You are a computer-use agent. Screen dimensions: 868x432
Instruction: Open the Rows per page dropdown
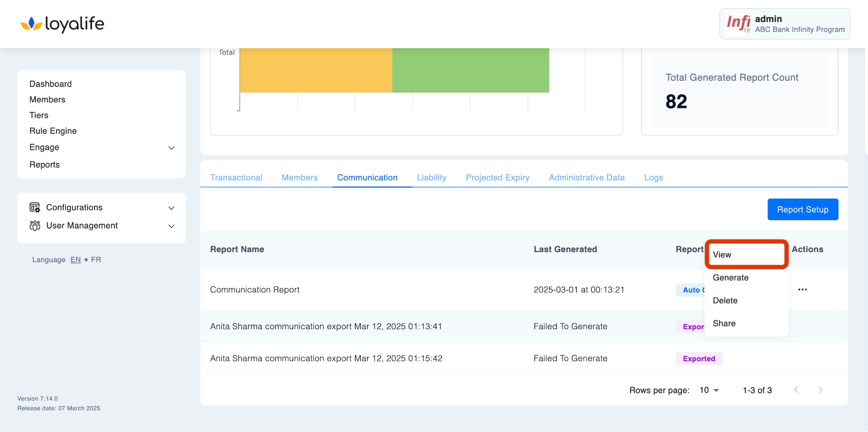709,390
